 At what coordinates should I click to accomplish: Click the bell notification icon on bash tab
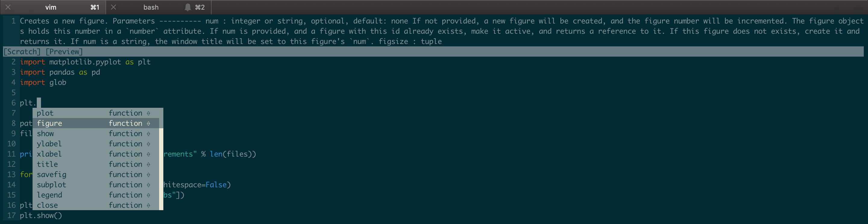188,7
